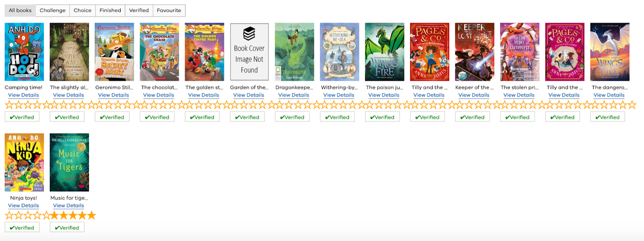Open the Challenge tab
644x241 pixels.
[53, 10]
